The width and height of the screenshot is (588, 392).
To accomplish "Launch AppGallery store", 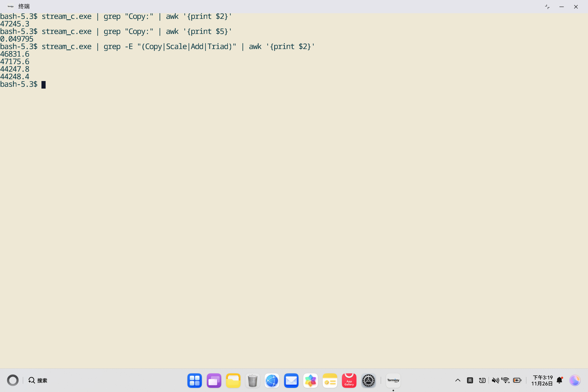I will pyautogui.click(x=349, y=380).
